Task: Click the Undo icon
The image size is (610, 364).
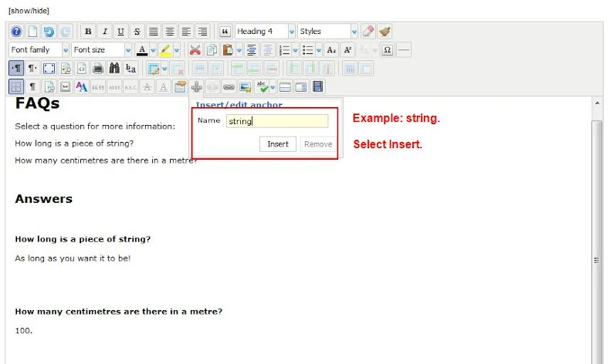Action: coord(49,32)
